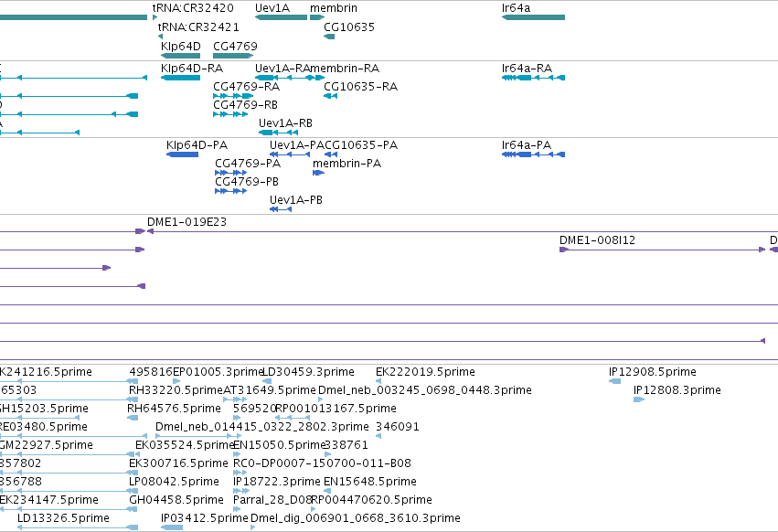Select the CG10635-PA protein label
Screen dimensions: 778x532
(x=362, y=145)
